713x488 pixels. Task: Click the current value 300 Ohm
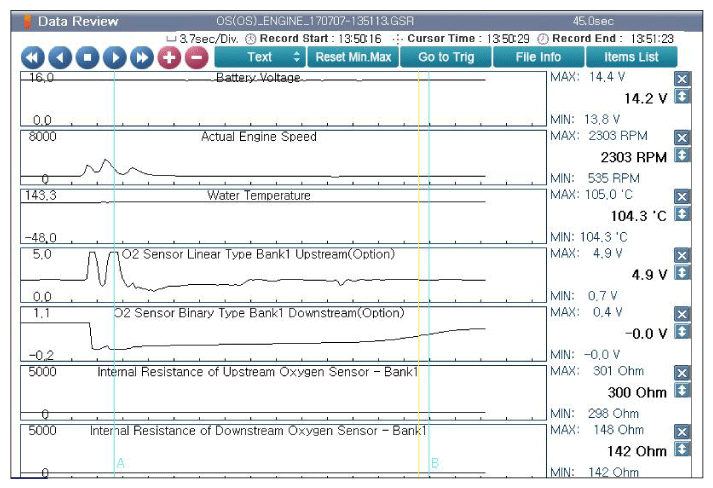637,392
